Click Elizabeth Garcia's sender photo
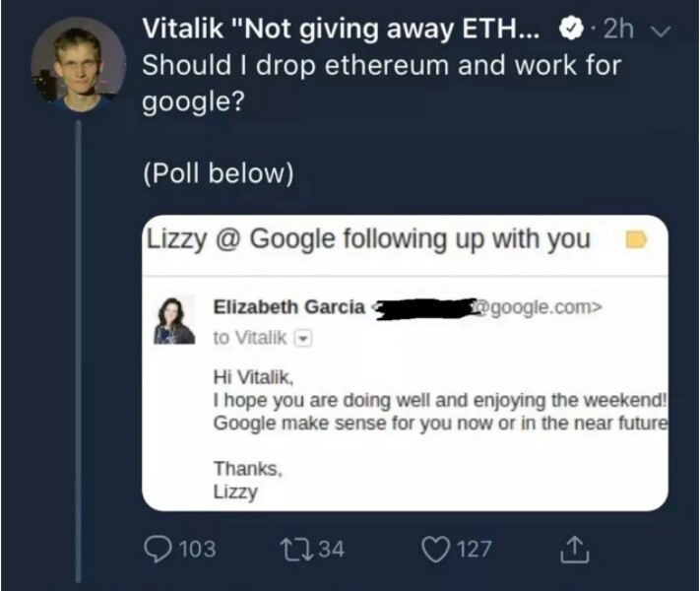700x591 pixels. tap(175, 320)
